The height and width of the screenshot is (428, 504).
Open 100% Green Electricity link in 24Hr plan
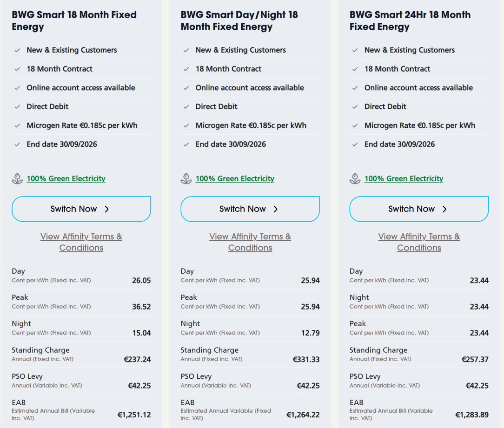click(x=404, y=178)
